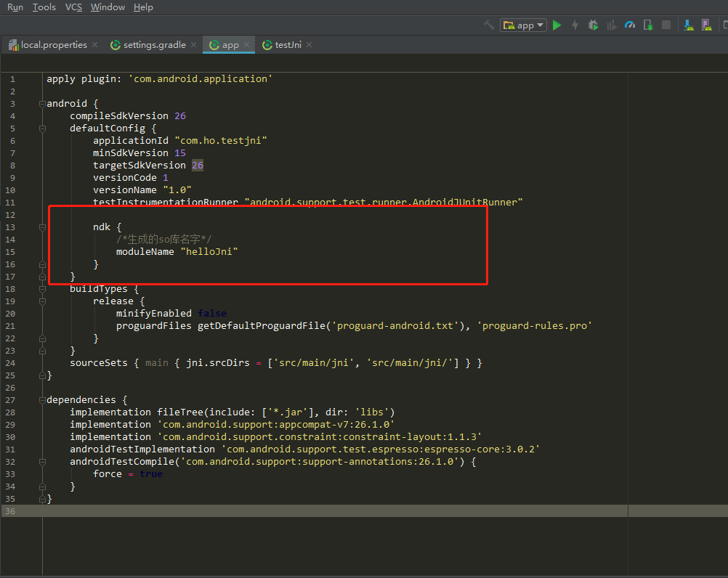Image resolution: width=728 pixels, height=578 pixels.
Task: Click the testJni tab gradle icon
Action: (267, 45)
